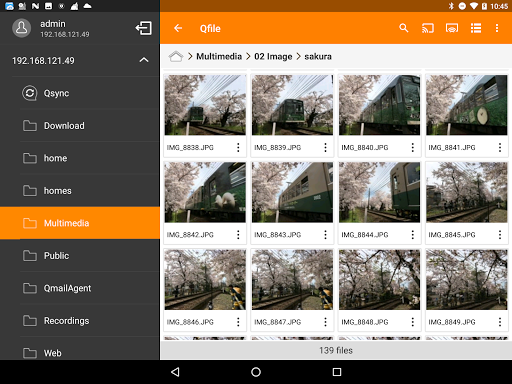Collapse the 192.168.121.49 server list
512x384 pixels.
click(144, 60)
